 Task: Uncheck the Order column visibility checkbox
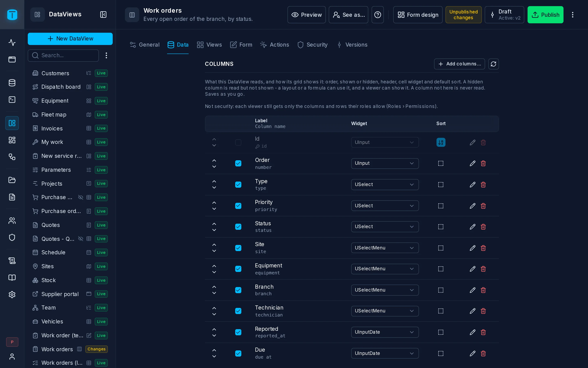(x=238, y=163)
